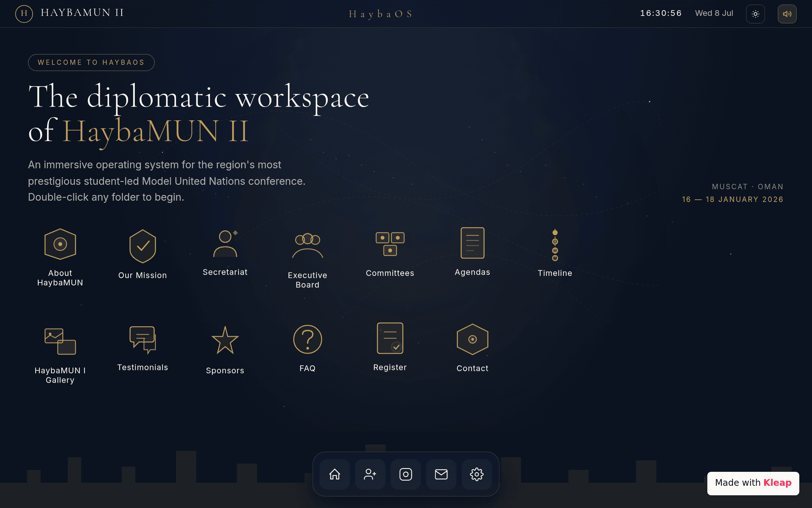Open the Secretariat person icon
Viewport: 812px width, 508px height.
coord(225,244)
